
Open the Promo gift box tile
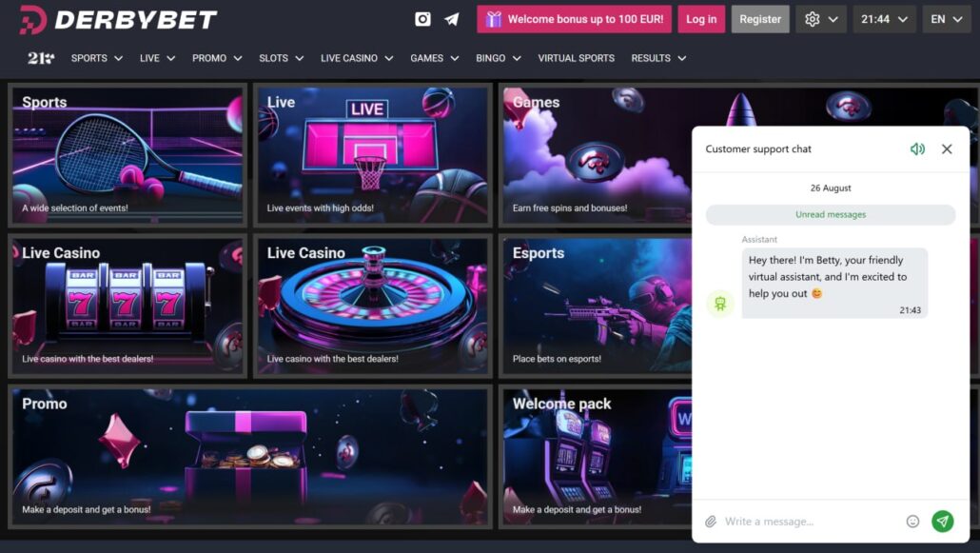250,457
